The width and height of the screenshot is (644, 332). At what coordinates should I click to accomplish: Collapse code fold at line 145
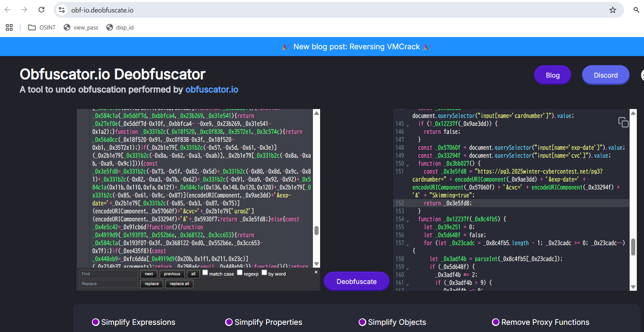408,125
